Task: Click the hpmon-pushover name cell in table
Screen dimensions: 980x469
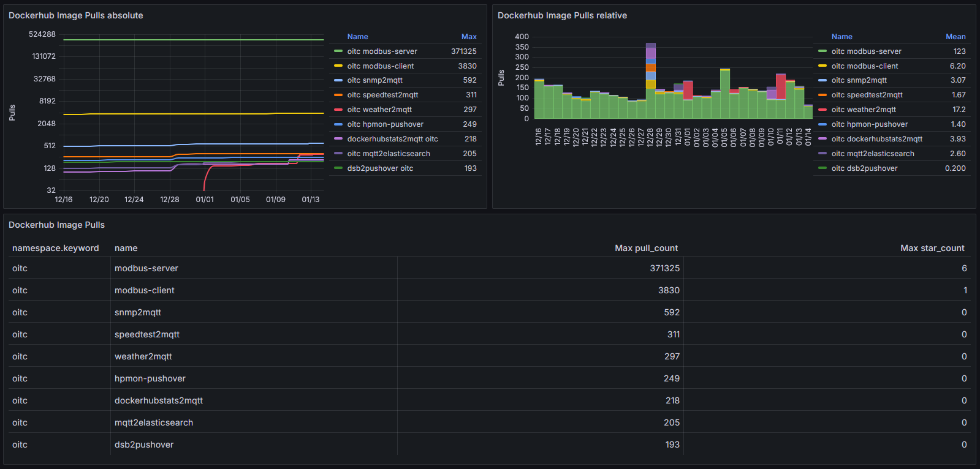Action: 254,378
